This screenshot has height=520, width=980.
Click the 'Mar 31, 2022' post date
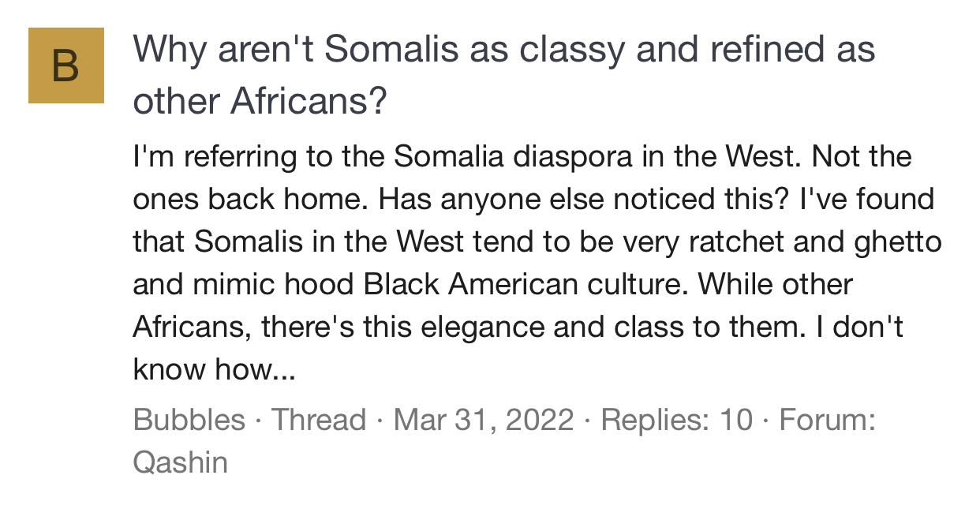(x=483, y=419)
